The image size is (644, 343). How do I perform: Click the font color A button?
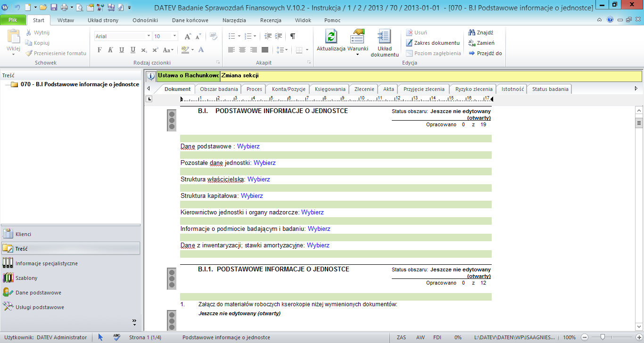click(201, 50)
